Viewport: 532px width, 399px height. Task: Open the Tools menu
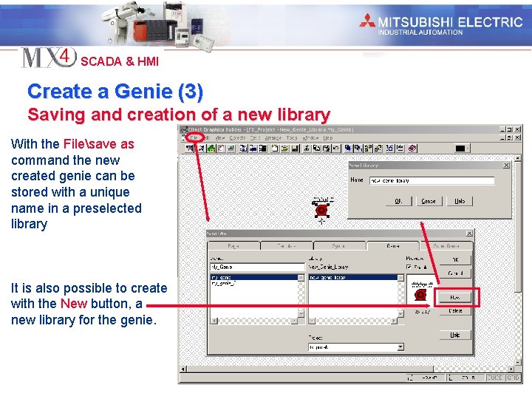[291, 137]
